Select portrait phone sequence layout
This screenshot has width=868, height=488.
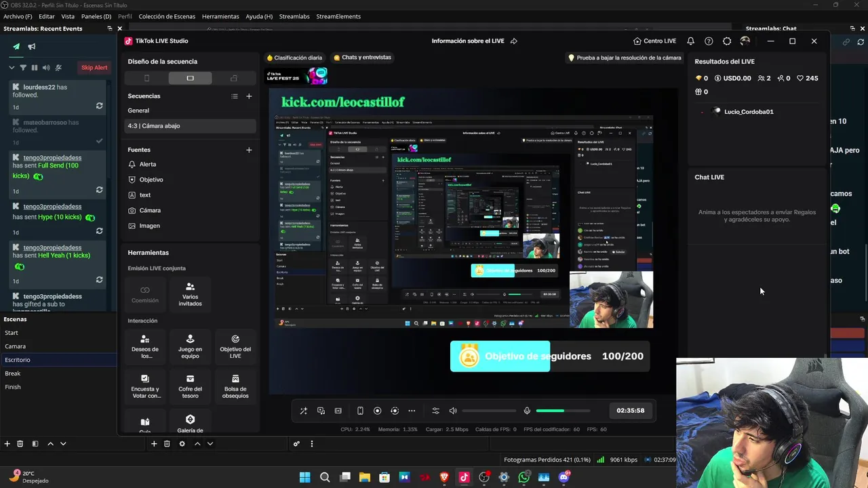coord(146,78)
